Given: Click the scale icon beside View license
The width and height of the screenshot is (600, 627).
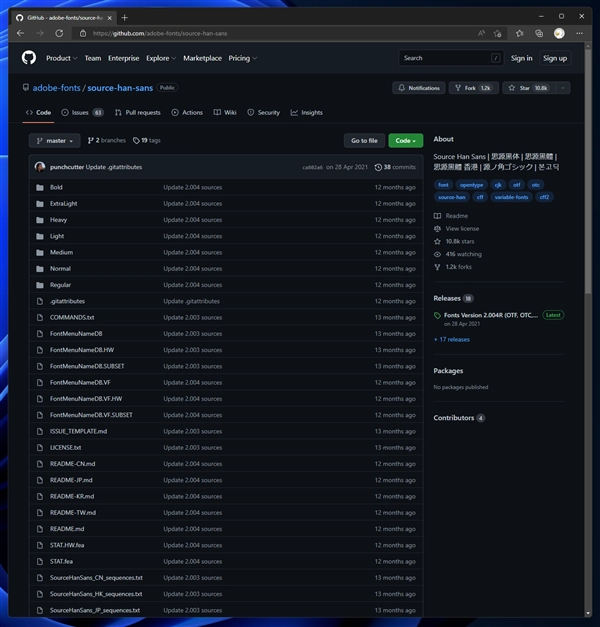Looking at the screenshot, I should pos(438,229).
